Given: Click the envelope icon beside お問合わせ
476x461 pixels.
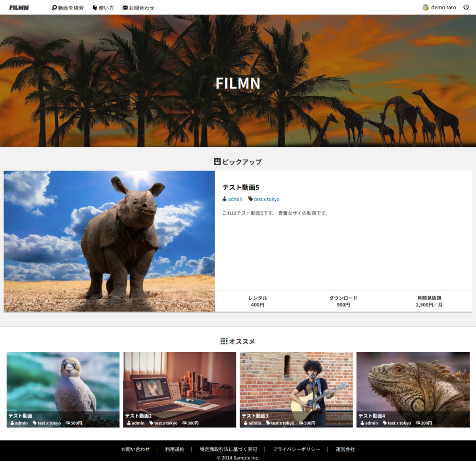Looking at the screenshot, I should [x=125, y=8].
